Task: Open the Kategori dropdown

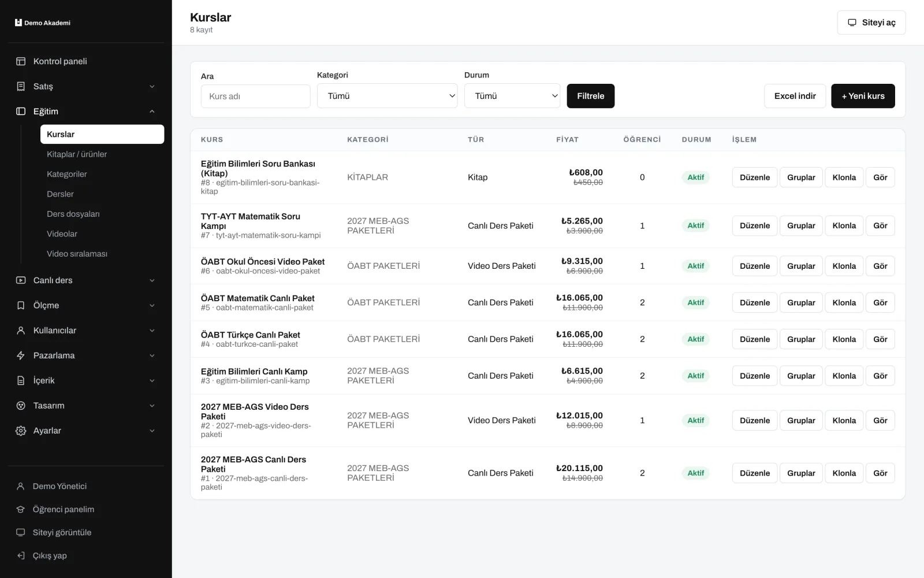Action: coord(387,96)
